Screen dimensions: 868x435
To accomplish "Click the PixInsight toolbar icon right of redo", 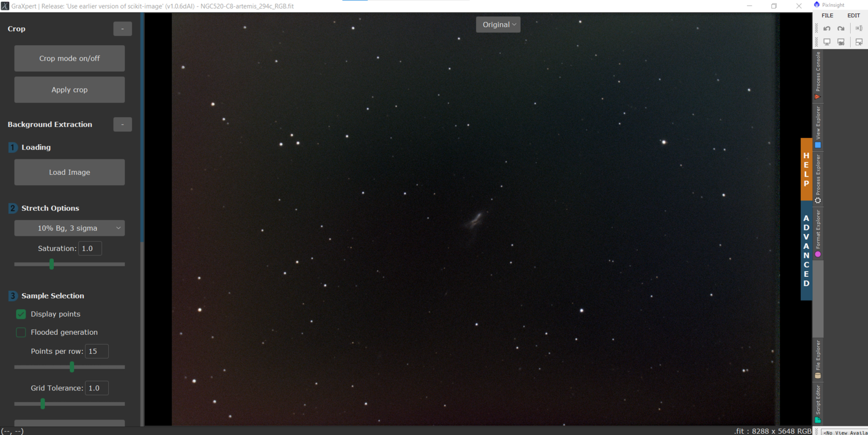I will 859,28.
